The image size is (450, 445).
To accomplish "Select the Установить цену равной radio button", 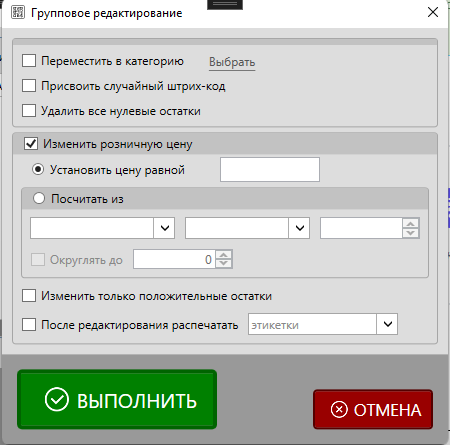I will coord(38,169).
